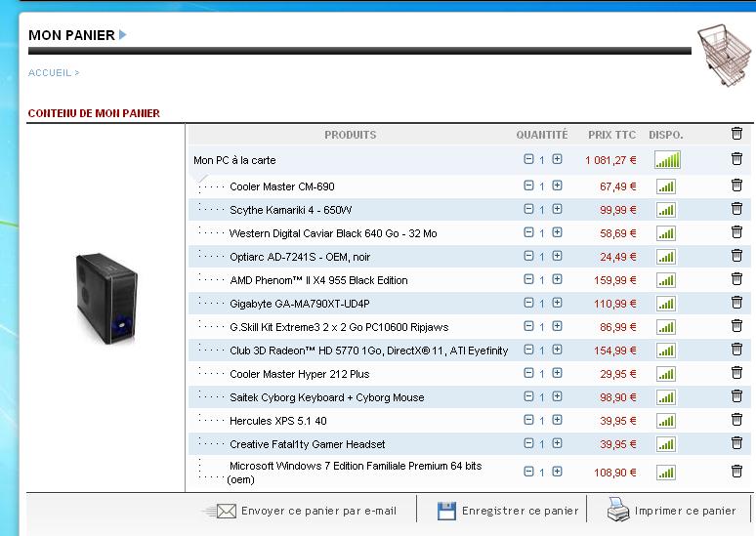Remove Cooler Master CM-690 with trash icon

click(x=736, y=185)
